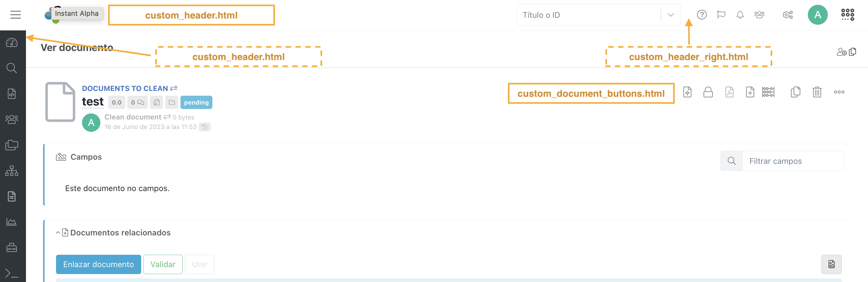Open the dashboard gauge in the sidebar
Viewport: 868px width, 282px height.
(12, 42)
